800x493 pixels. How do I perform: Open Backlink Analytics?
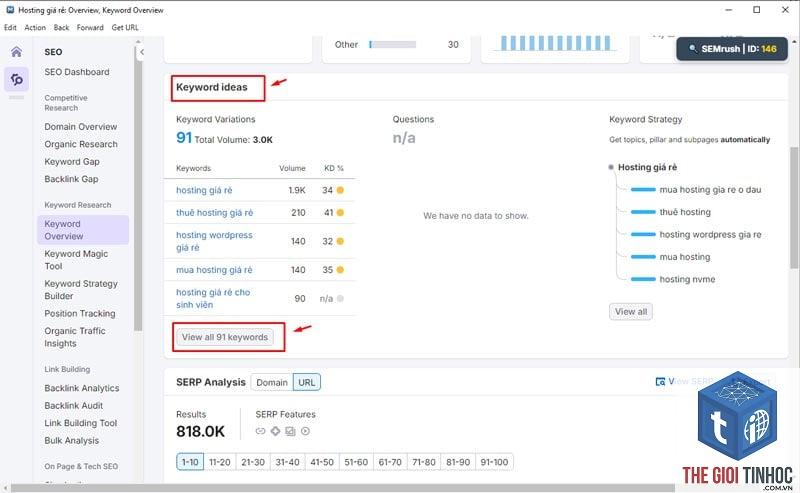pos(82,388)
